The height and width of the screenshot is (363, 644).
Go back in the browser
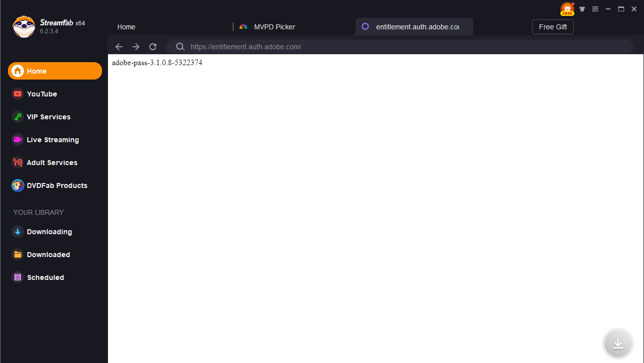click(118, 47)
